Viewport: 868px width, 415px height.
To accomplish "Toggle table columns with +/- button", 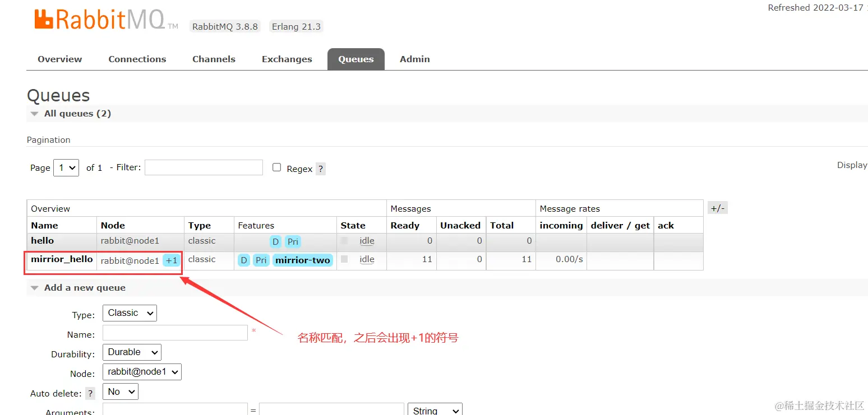I will [x=718, y=208].
